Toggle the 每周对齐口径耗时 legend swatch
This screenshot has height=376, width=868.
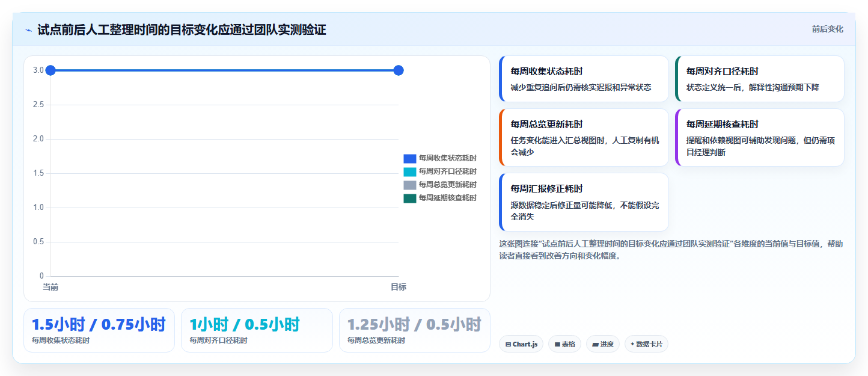coord(410,171)
